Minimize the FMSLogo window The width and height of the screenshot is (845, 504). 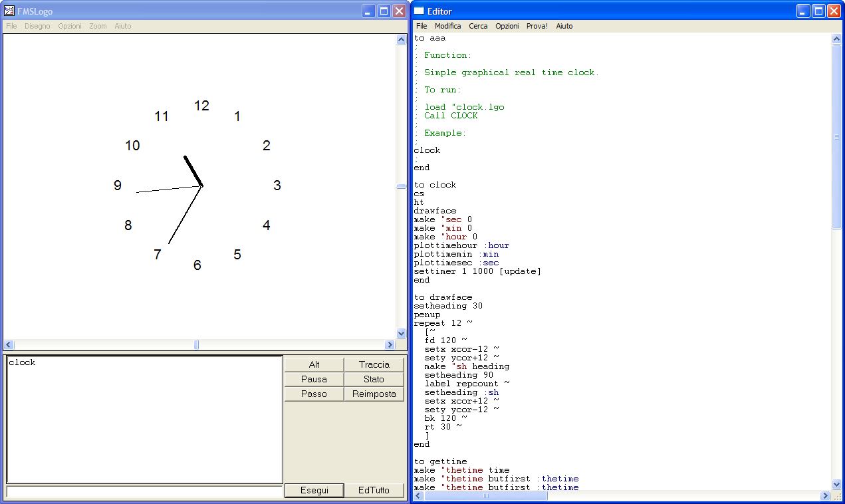(368, 11)
